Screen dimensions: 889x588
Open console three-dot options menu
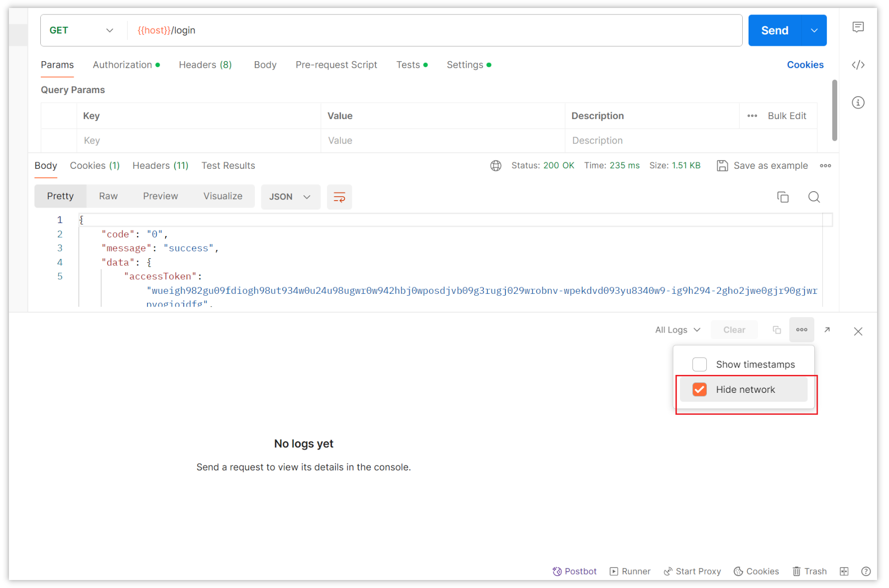[801, 330]
